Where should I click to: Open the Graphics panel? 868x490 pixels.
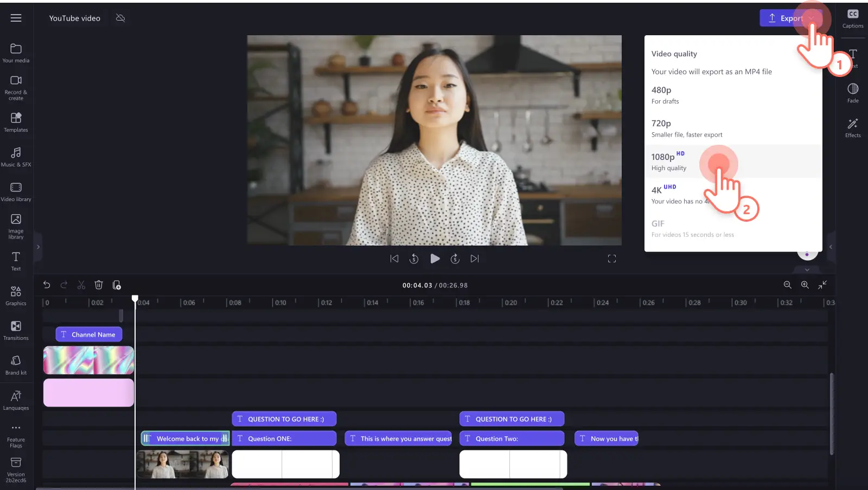[16, 295]
